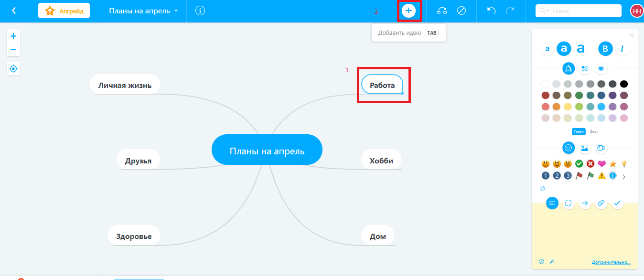This screenshot has height=280, width=644.
Task: Open the Планы на апрель dropdown
Action: click(x=143, y=11)
